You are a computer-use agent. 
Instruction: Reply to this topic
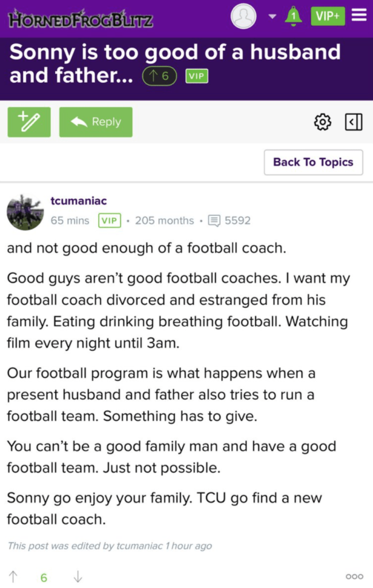pos(95,122)
